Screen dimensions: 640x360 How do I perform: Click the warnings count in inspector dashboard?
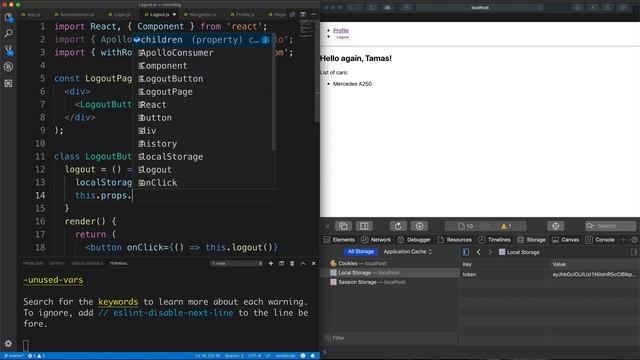click(x=506, y=226)
